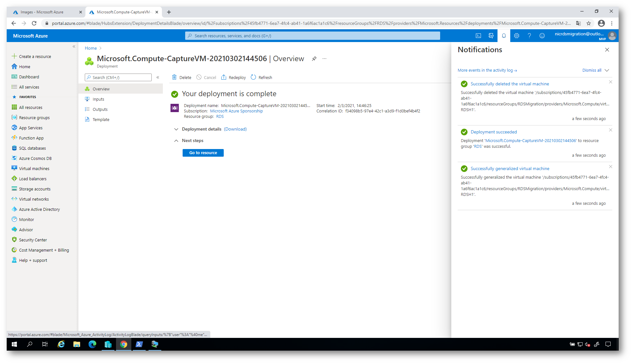Open SQL databases
The height and width of the screenshot is (364, 632).
pyautogui.click(x=29, y=148)
